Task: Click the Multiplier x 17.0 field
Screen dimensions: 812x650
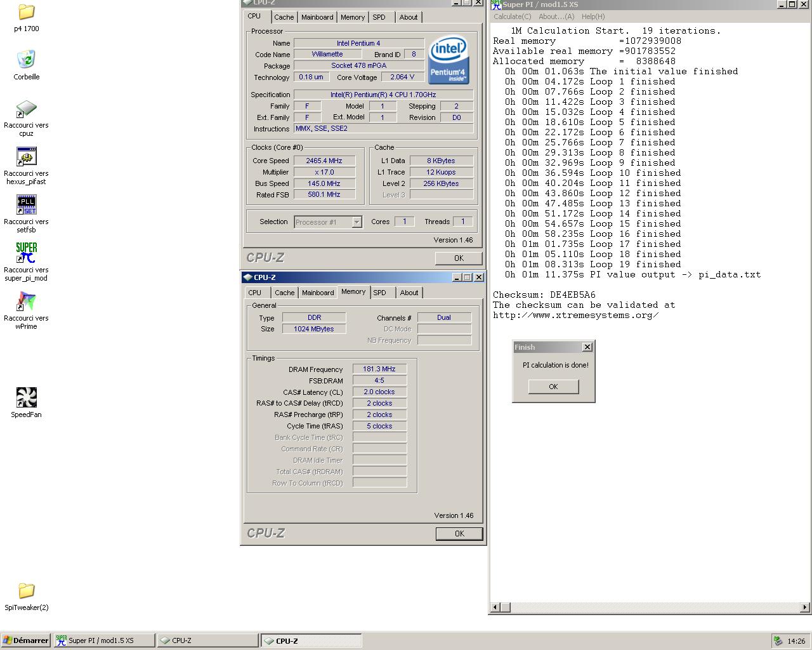Action: tap(324, 172)
